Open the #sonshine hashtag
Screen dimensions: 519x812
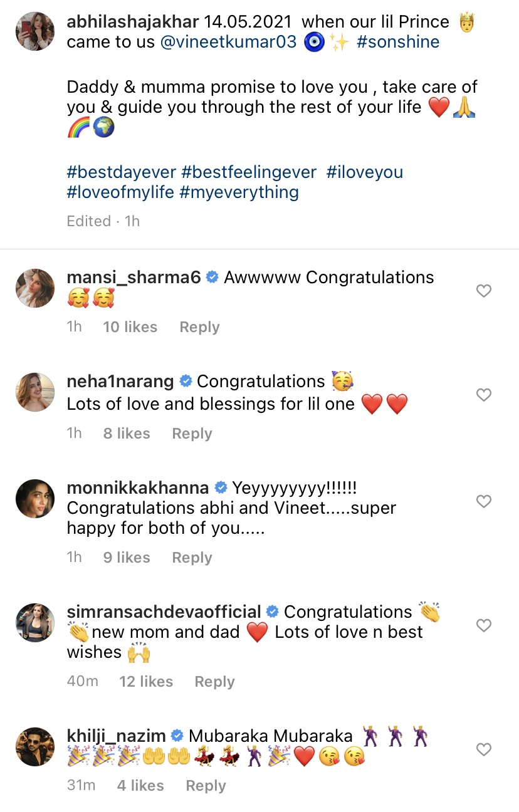(x=399, y=42)
